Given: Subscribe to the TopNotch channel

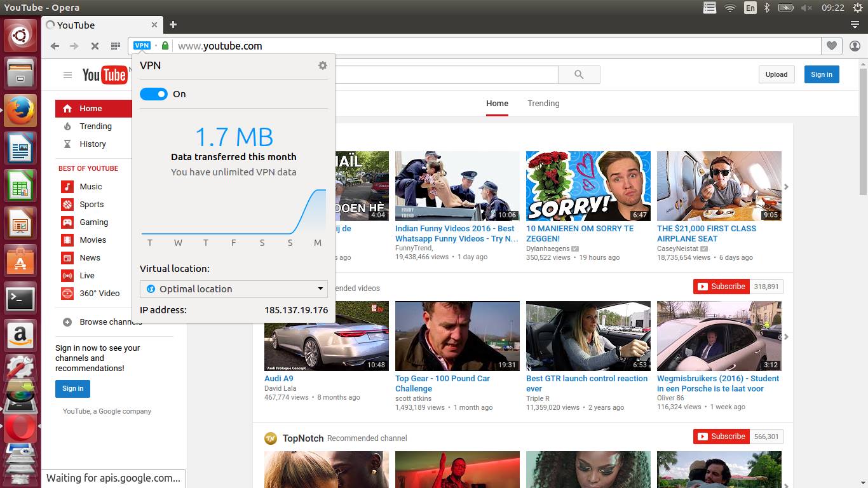Looking at the screenshot, I should (721, 437).
